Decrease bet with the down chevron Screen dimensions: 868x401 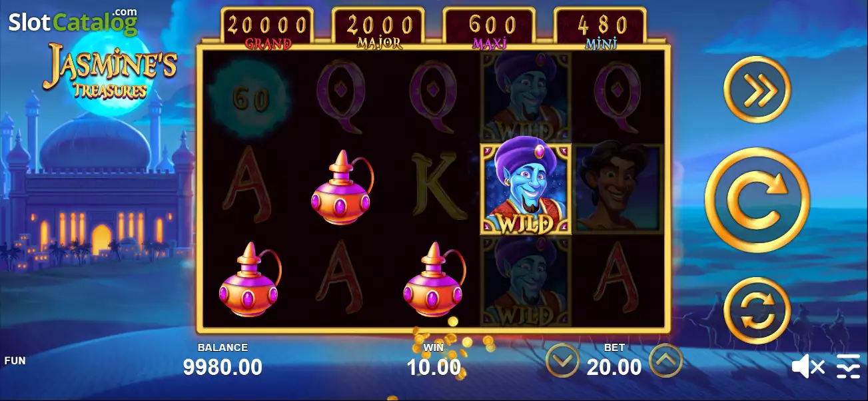tap(562, 361)
